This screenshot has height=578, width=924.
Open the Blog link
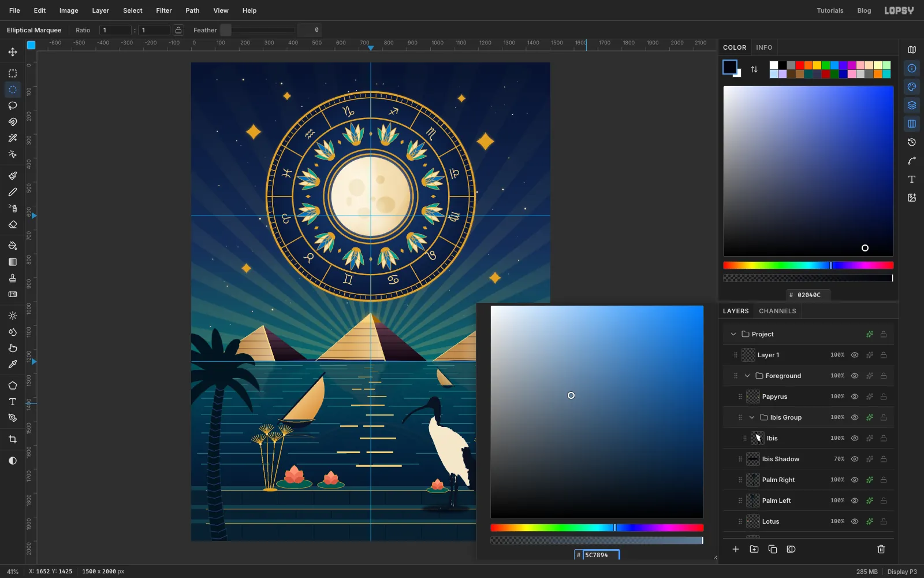tap(864, 10)
